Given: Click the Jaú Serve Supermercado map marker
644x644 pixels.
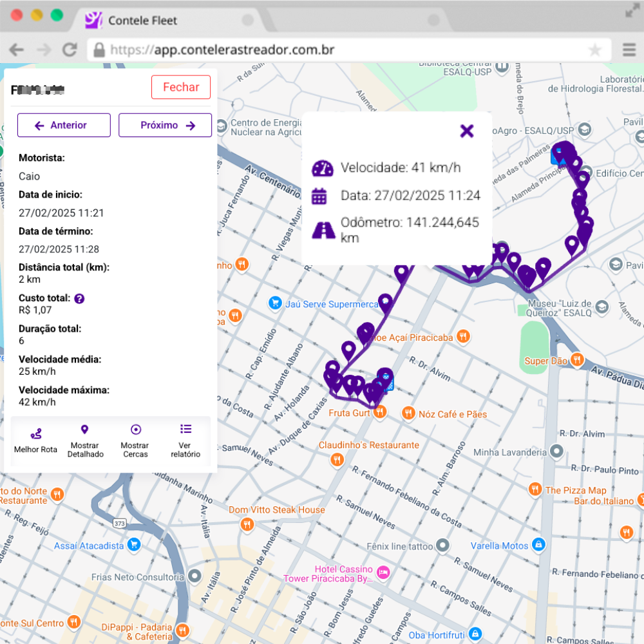Looking at the screenshot, I should coord(275,303).
